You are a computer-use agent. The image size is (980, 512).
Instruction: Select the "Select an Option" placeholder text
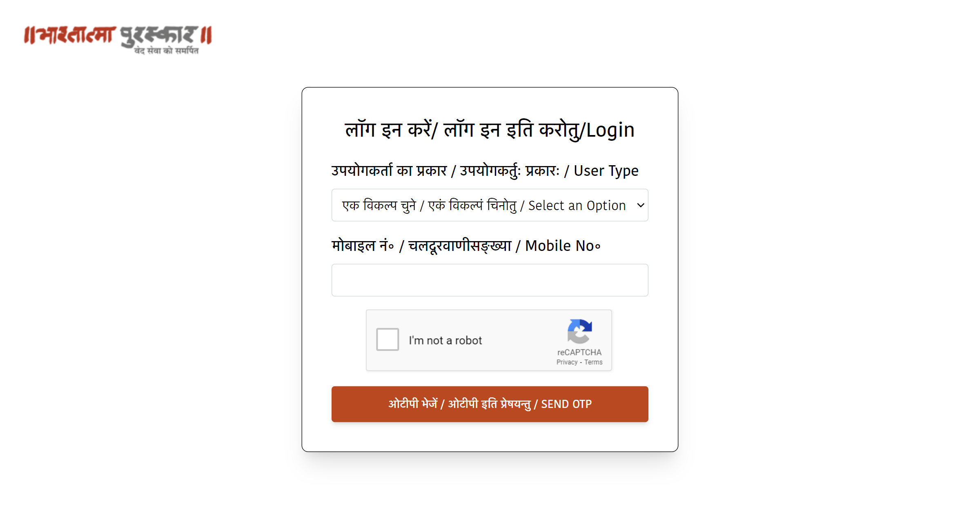[577, 206]
